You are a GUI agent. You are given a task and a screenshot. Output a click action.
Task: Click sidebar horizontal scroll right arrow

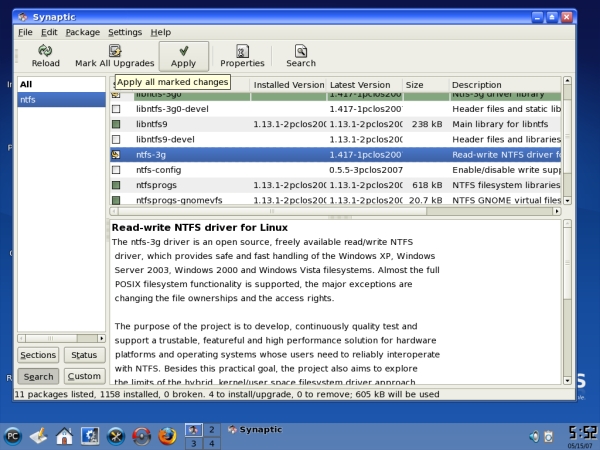[x=101, y=338]
